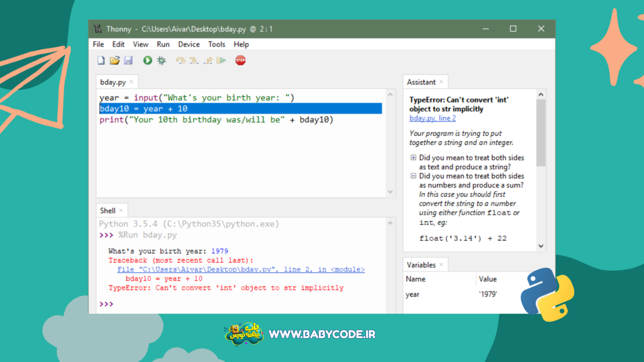The height and width of the screenshot is (362, 644).
Task: Click the Value column header in Variables
Action: [487, 279]
